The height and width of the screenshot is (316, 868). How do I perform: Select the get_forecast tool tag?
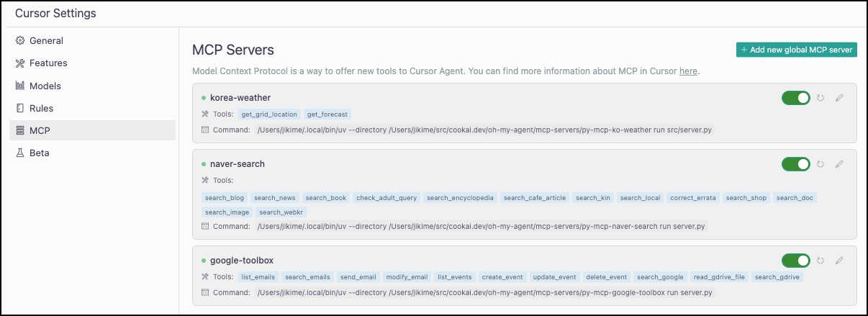tap(327, 114)
